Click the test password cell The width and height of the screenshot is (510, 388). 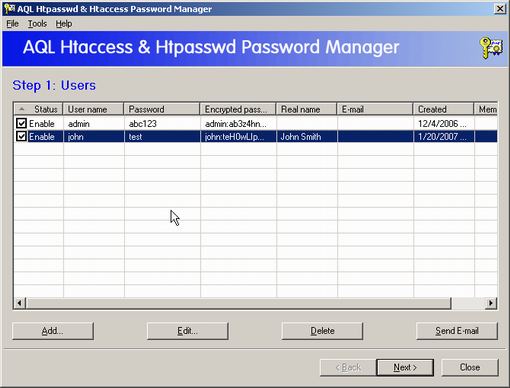[x=162, y=137]
